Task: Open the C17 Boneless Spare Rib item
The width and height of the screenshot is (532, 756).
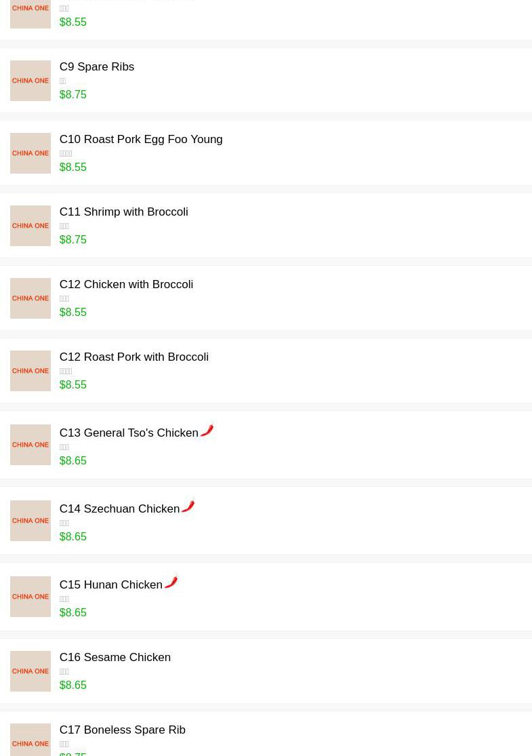Action: click(x=122, y=730)
